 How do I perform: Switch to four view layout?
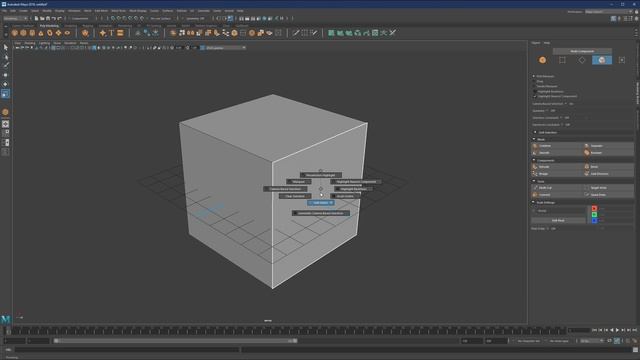5,133
